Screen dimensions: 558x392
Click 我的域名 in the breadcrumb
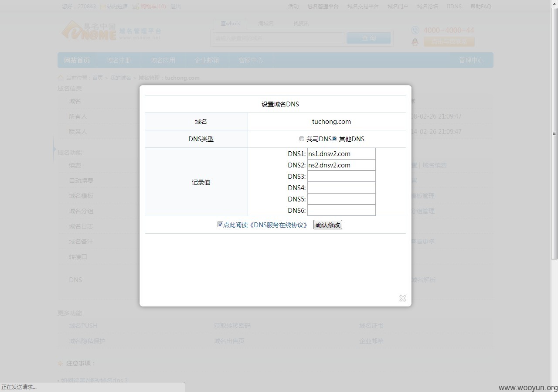click(x=120, y=78)
